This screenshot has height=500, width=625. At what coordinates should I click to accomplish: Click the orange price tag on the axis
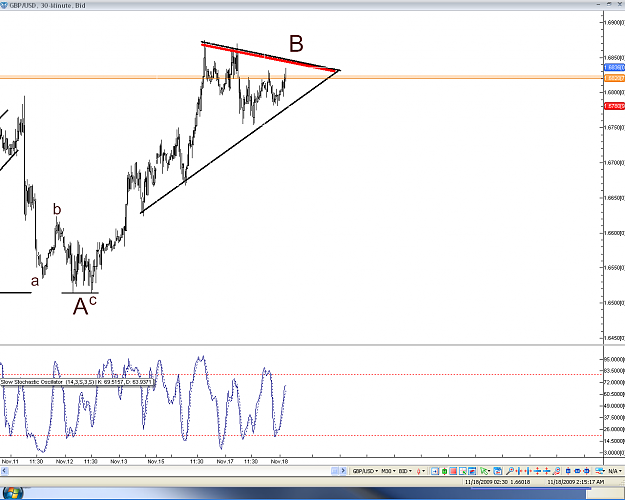[614, 78]
